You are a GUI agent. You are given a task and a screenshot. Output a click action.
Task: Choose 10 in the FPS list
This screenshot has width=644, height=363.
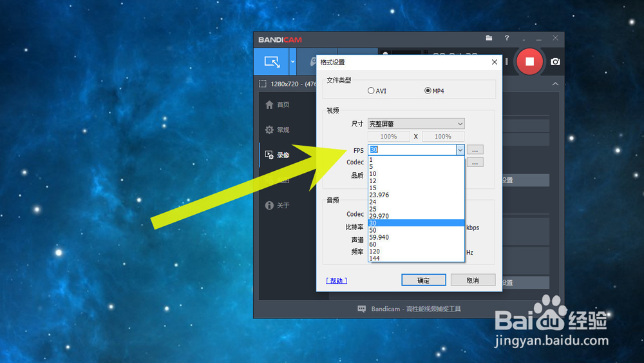point(416,174)
